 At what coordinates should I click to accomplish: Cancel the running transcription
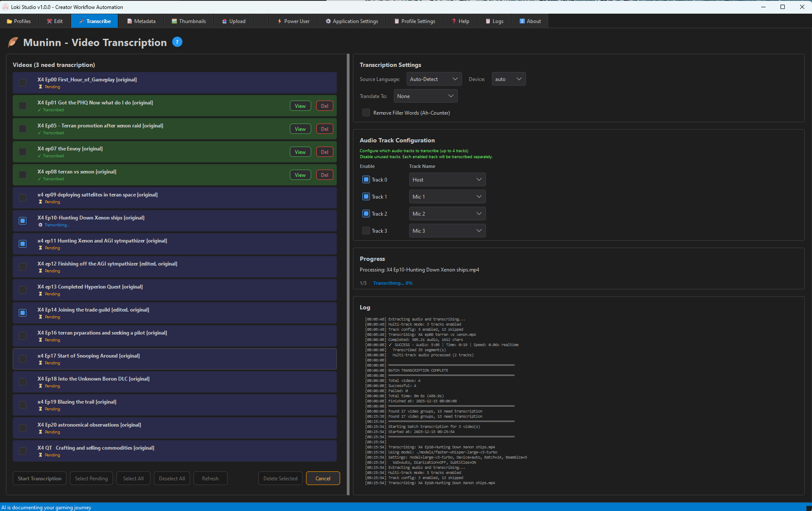tap(323, 479)
